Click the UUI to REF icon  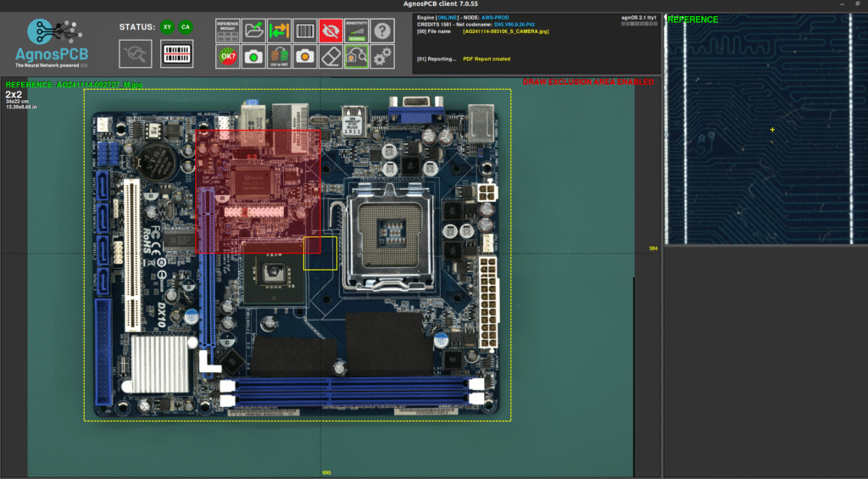pos(279,57)
